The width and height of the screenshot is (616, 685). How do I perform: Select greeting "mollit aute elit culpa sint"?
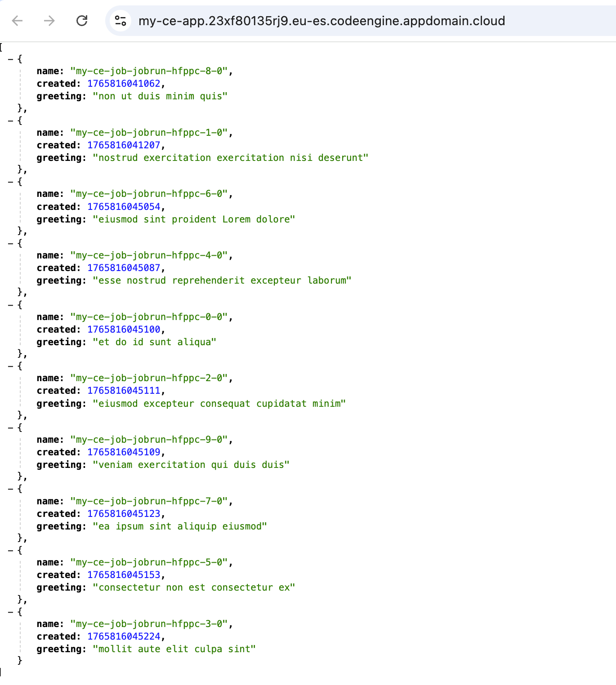coord(174,649)
